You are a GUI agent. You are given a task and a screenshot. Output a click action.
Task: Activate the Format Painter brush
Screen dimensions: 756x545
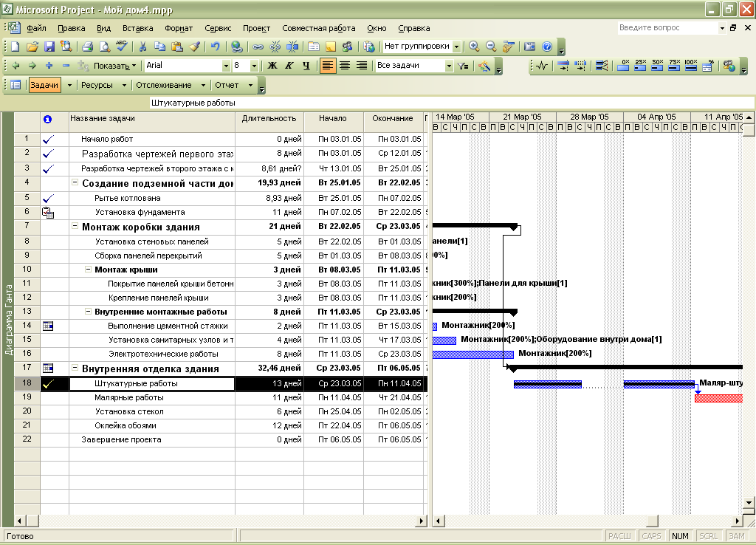[194, 47]
